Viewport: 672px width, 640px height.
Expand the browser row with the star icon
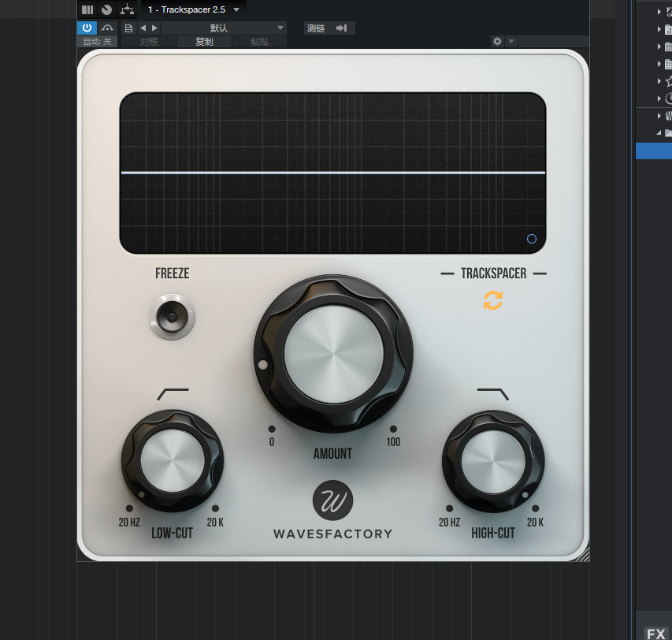(x=659, y=81)
